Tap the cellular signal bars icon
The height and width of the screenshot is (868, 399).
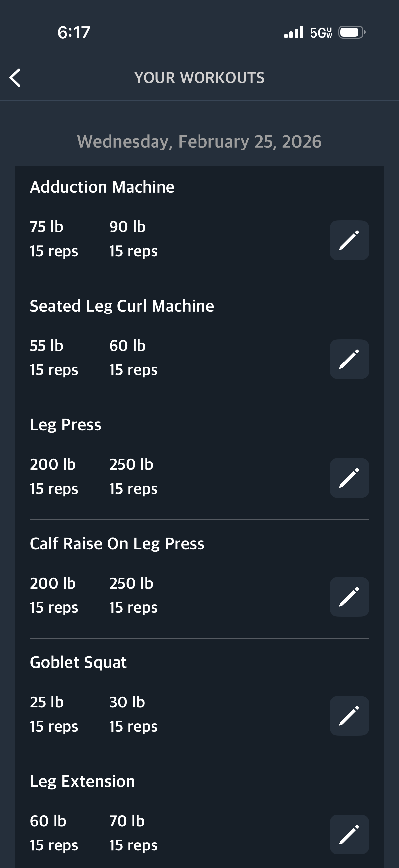pos(293,33)
